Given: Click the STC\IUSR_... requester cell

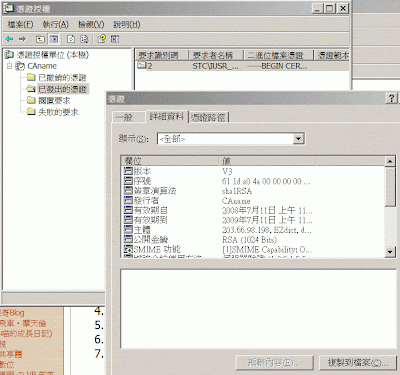Looking at the screenshot, I should point(215,66).
